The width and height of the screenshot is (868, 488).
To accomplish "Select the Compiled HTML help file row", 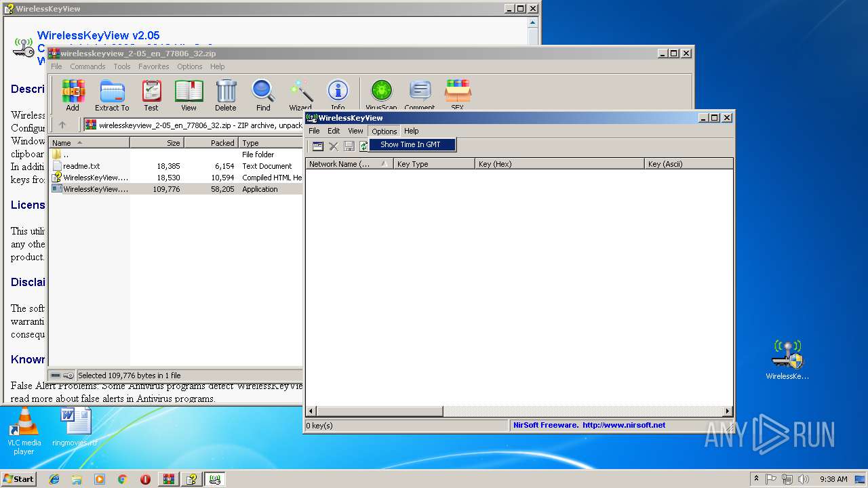I will pos(176,178).
